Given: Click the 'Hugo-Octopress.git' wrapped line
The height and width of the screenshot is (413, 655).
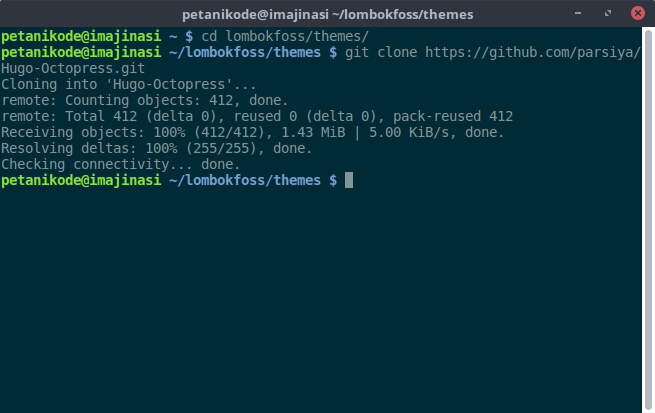Looking at the screenshot, I should coord(73,68).
